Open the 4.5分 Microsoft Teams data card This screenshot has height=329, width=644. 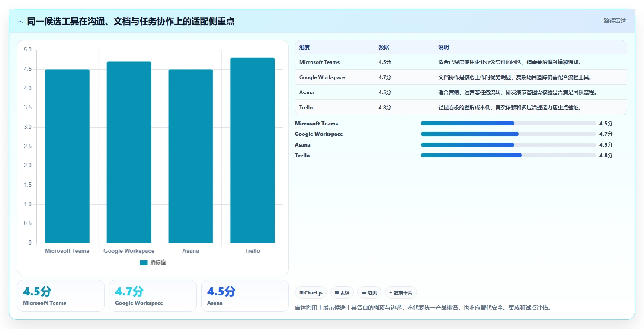(x=61, y=296)
